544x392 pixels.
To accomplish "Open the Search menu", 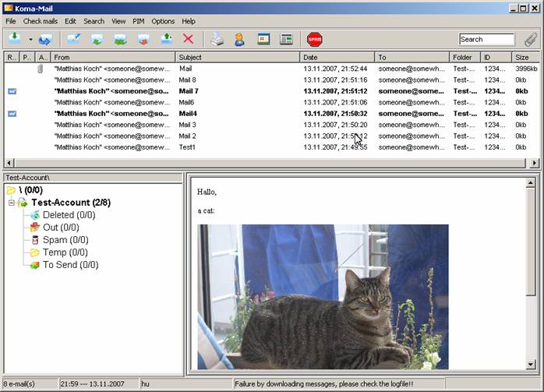I will click(94, 21).
